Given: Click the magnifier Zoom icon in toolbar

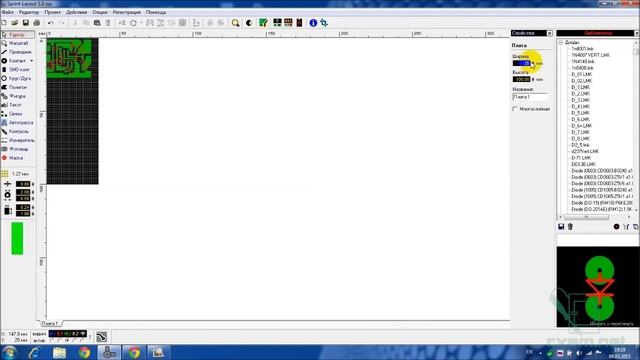Looking at the screenshot, I should click(x=236, y=23).
